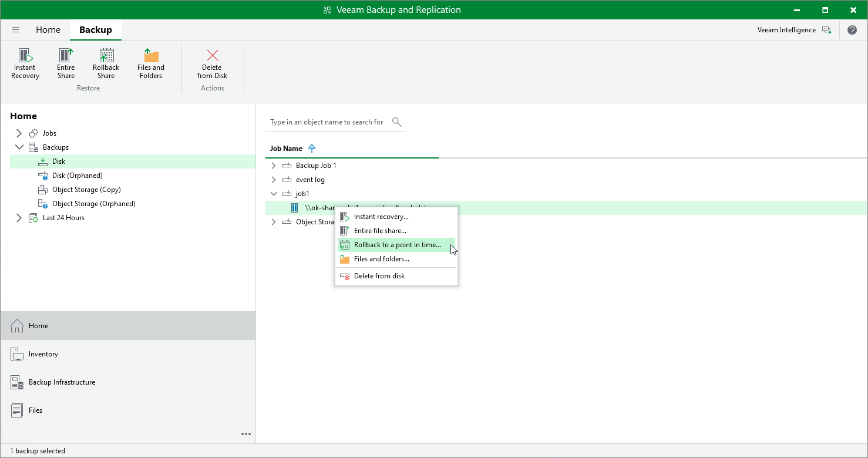Image resolution: width=868 pixels, height=458 pixels.
Task: Select Object Storage (Copy) tree item
Action: (x=86, y=190)
